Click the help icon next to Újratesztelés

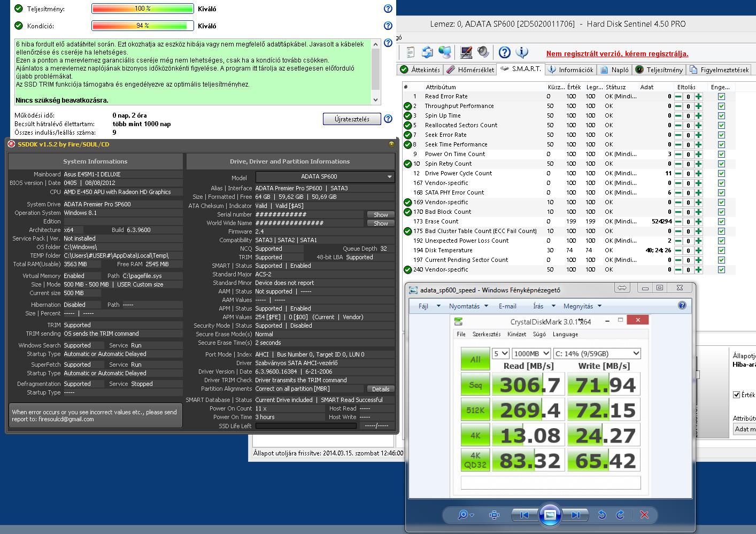(x=388, y=119)
